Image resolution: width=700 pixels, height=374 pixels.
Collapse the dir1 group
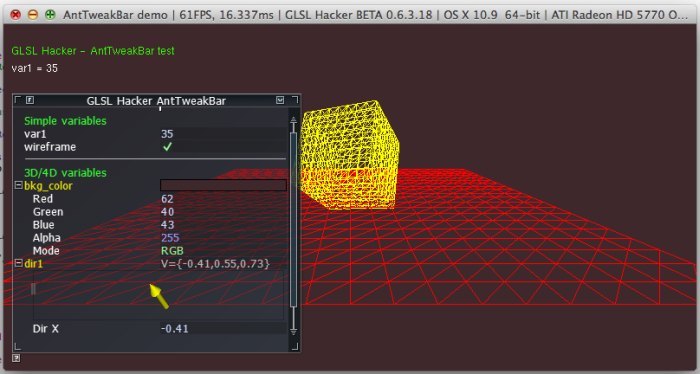coord(19,263)
